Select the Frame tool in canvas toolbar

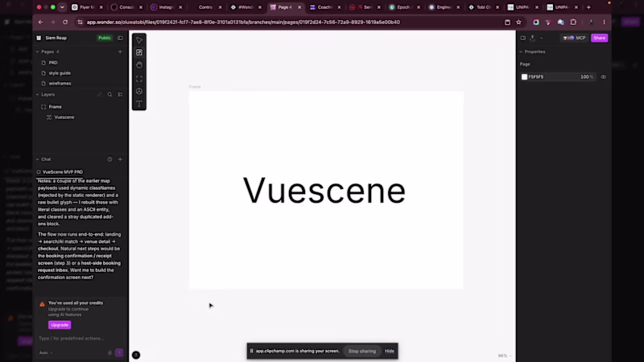coord(139,78)
